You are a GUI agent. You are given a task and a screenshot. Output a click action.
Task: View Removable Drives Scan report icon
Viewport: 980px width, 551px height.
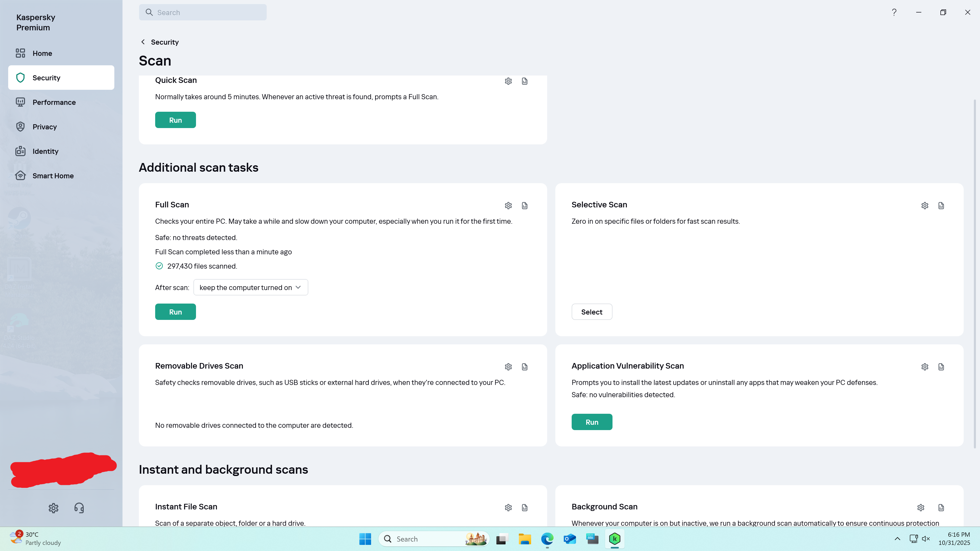(525, 367)
